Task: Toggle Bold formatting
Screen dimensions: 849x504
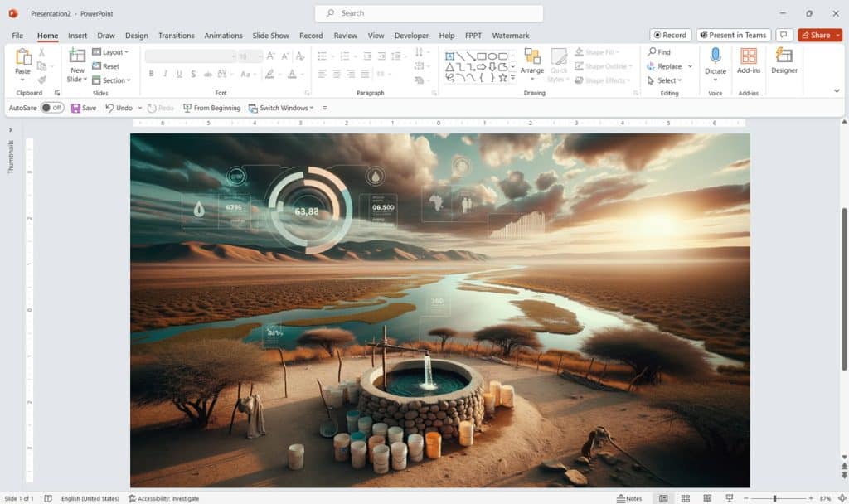Action: 151,74
